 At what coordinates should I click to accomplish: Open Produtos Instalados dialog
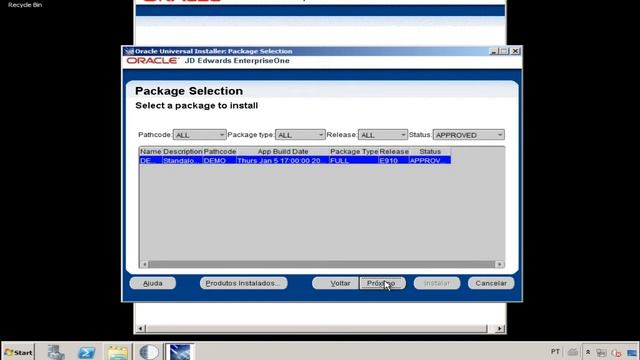click(243, 283)
